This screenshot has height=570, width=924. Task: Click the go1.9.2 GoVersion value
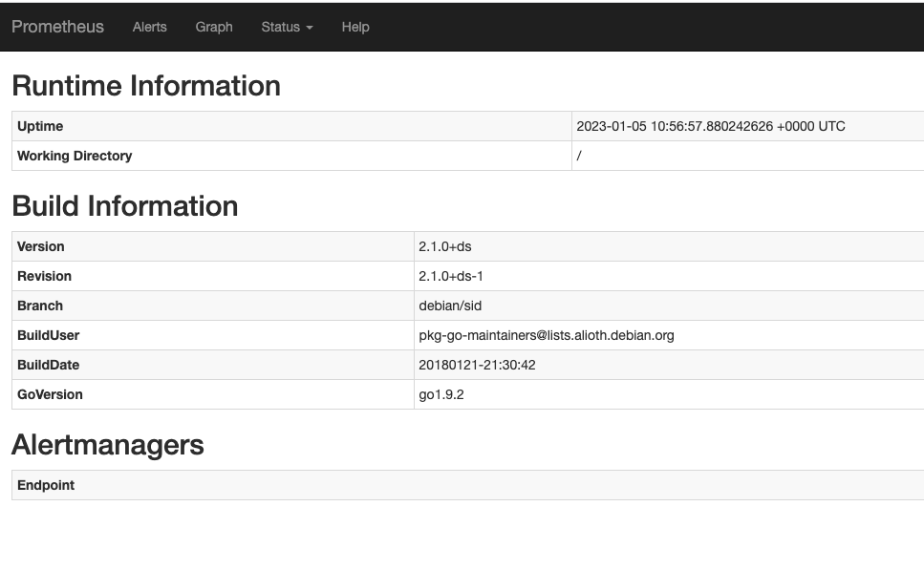tap(442, 394)
